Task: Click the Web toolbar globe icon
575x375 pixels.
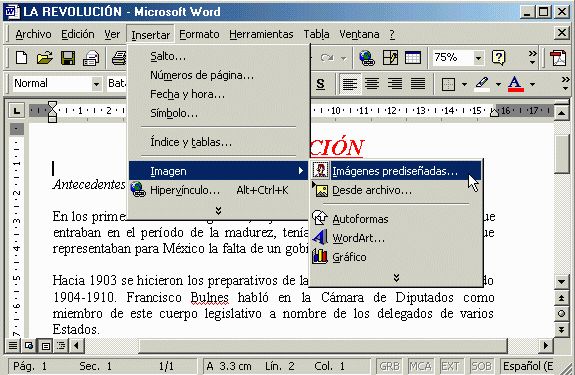Action: pyautogui.click(x=367, y=58)
